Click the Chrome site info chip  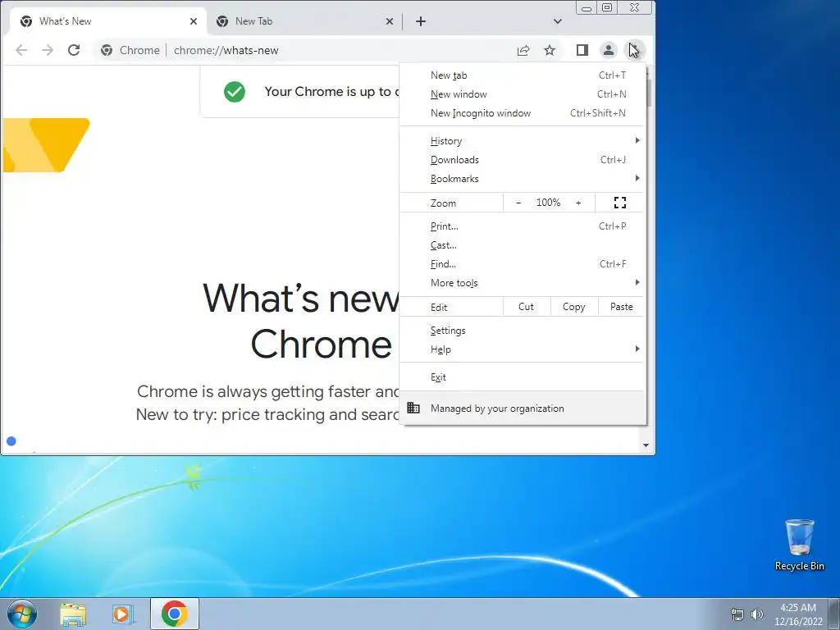click(x=130, y=50)
